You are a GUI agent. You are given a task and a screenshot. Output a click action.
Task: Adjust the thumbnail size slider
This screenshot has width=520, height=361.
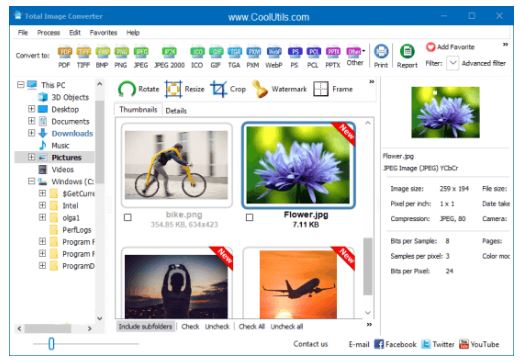coord(51,343)
